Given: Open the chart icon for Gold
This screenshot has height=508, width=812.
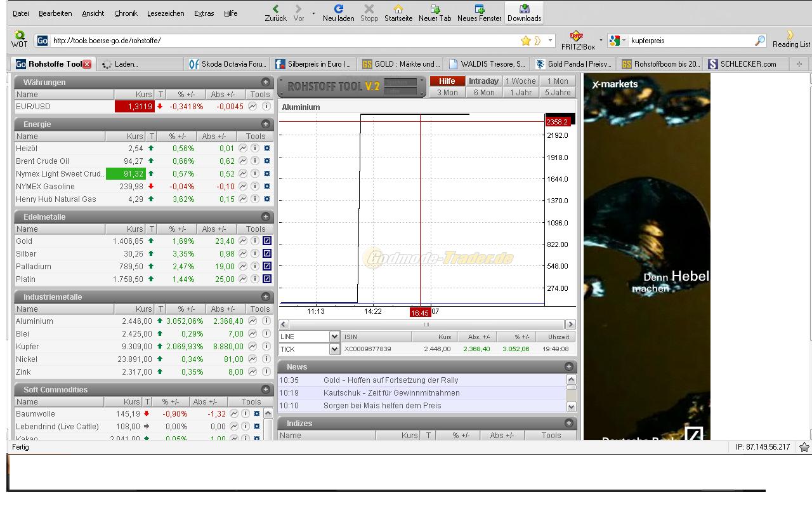Looking at the screenshot, I should coord(243,241).
